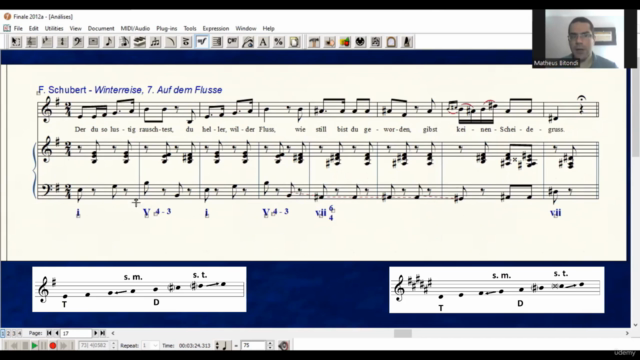The height and width of the screenshot is (360, 640).
Task: Click the tempo stepper beside 75
Action: coord(270,346)
